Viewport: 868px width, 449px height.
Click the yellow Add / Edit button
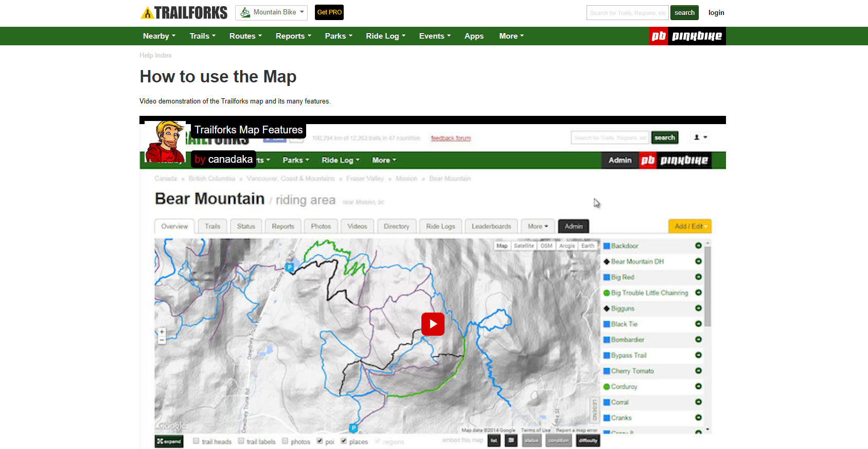click(690, 227)
